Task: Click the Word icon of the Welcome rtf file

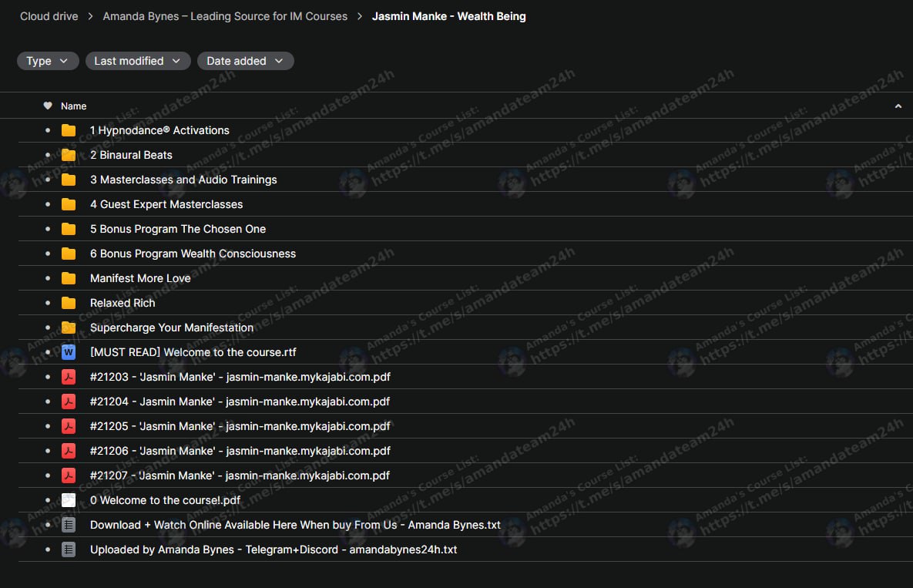Action: coord(69,352)
